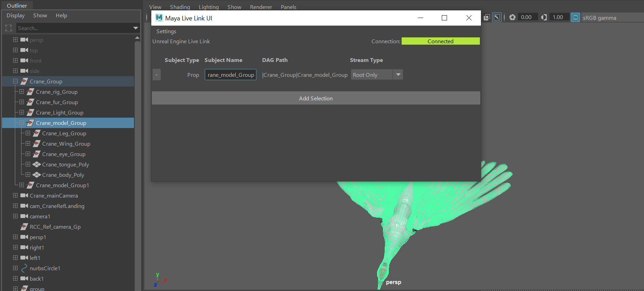
Task: Expand the persp camera node
Action: coord(15,40)
